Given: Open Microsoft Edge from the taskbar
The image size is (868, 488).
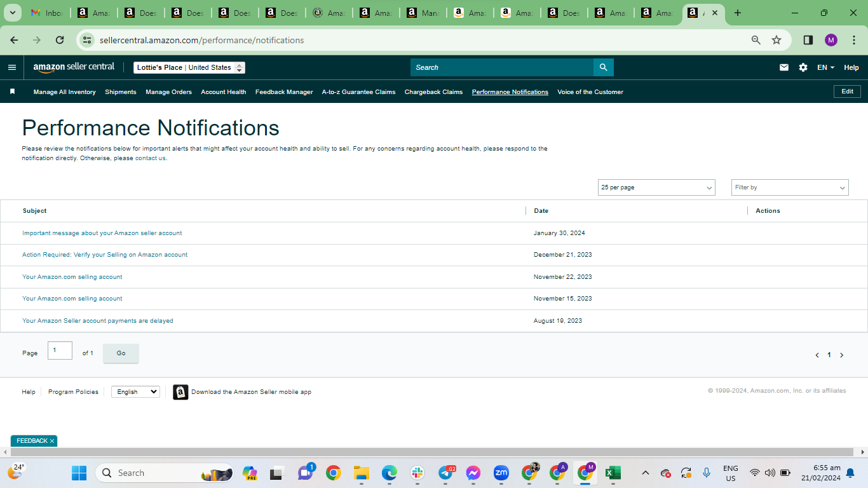Looking at the screenshot, I should [x=390, y=473].
